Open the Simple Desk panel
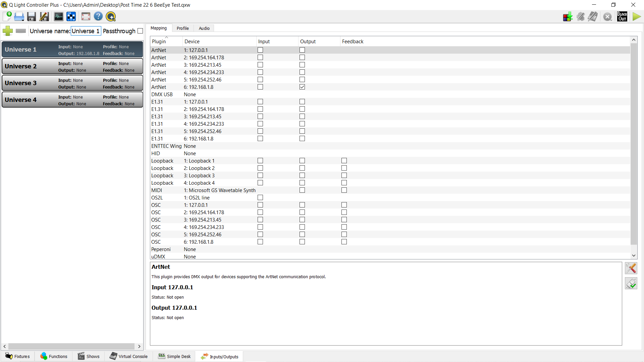Viewport: 644px width, 362px height. pyautogui.click(x=174, y=356)
